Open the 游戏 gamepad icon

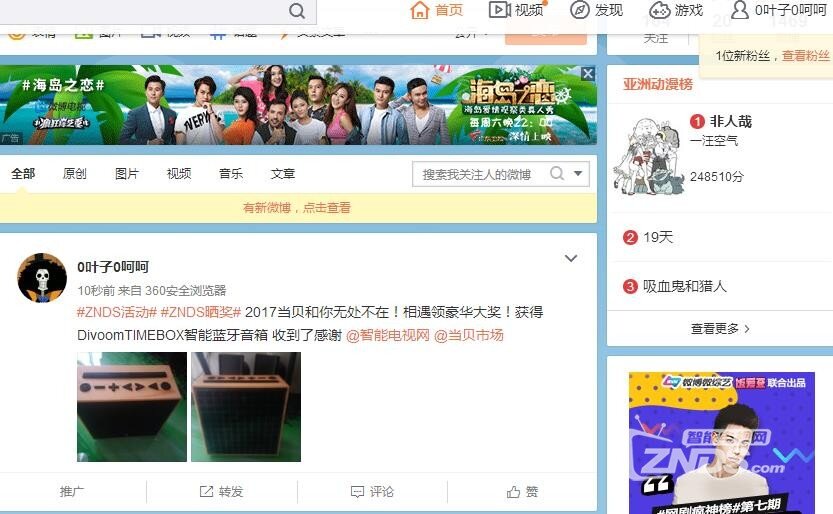coord(659,10)
